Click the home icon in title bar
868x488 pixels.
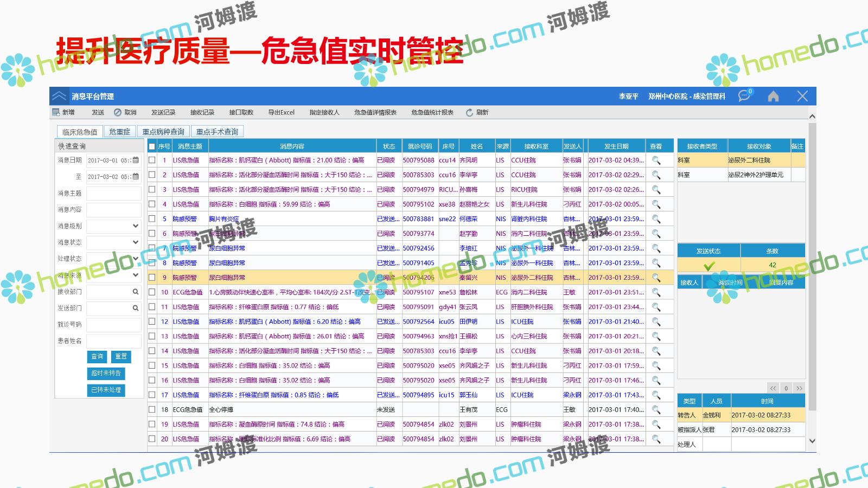[x=773, y=96]
